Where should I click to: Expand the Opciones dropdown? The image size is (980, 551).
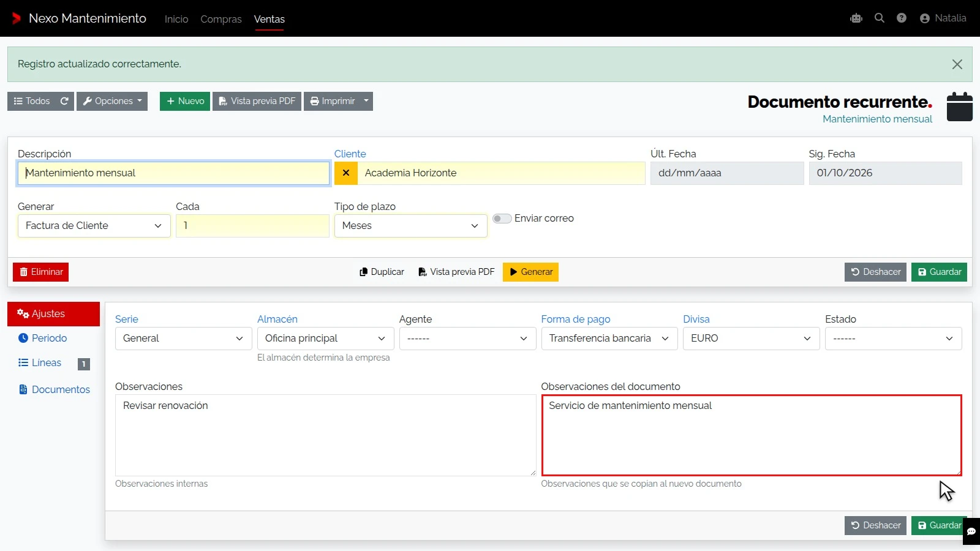click(x=112, y=101)
